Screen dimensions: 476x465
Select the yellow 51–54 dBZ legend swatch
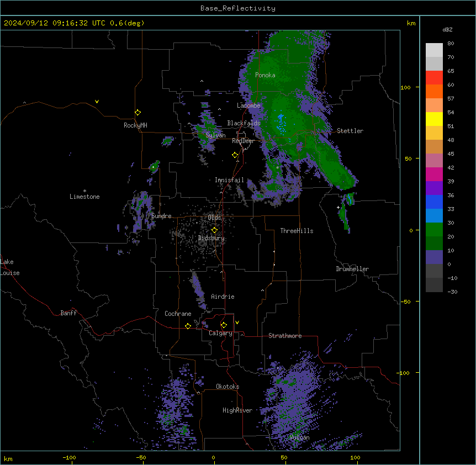pos(434,119)
